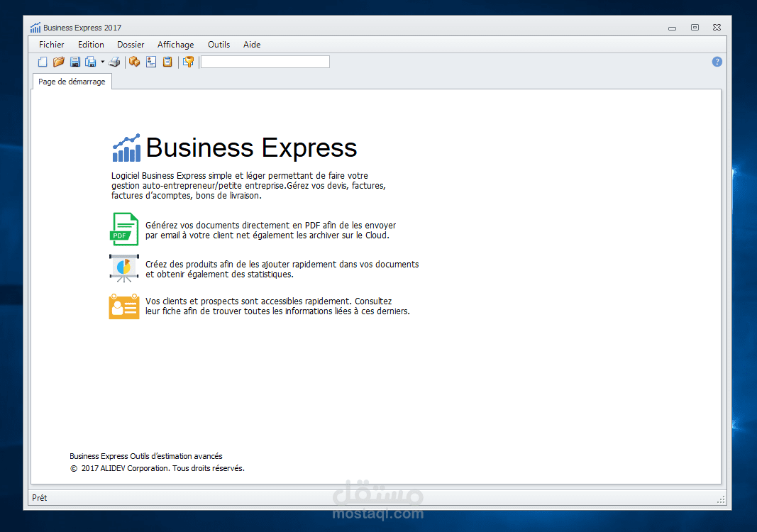Click the save floppy disk icon
This screenshot has height=532, width=757.
point(74,62)
